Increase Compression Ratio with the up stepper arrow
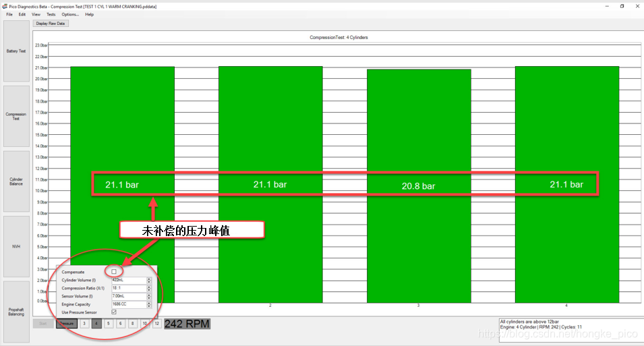Image resolution: width=644 pixels, height=346 pixels. [x=149, y=287]
